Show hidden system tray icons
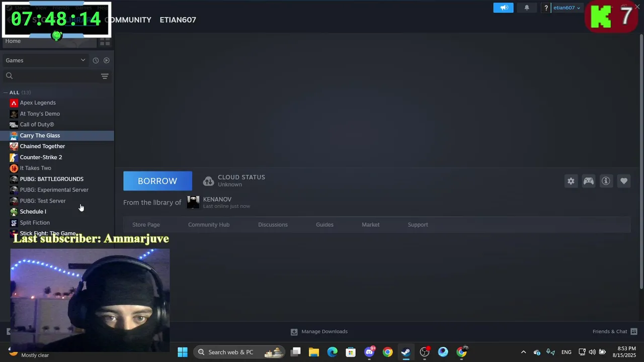This screenshot has width=644, height=362. point(523,352)
